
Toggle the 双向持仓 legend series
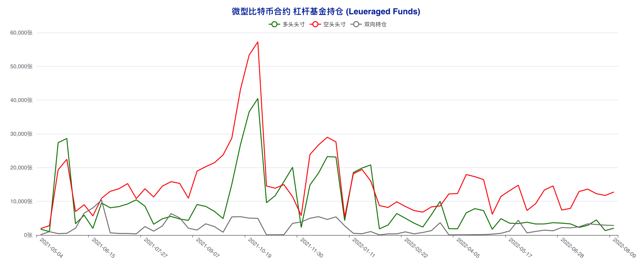click(x=368, y=24)
